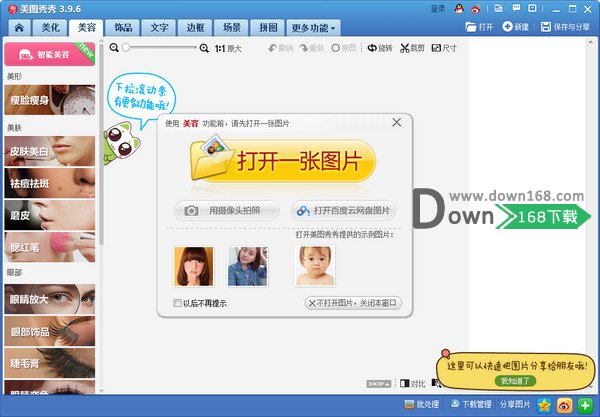The image size is (600, 417).
Task: Click the 裁剪 scissors crop tool
Action: point(412,48)
